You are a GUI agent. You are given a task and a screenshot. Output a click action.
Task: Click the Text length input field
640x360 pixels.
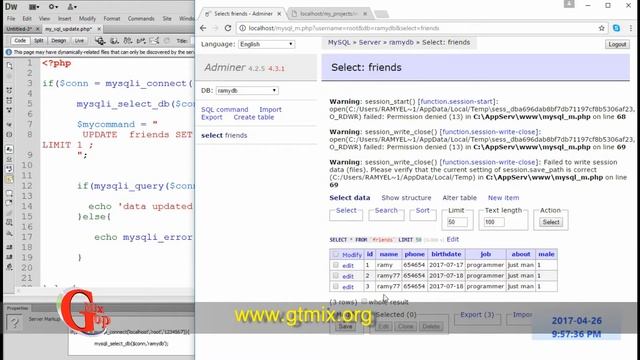click(x=494, y=222)
